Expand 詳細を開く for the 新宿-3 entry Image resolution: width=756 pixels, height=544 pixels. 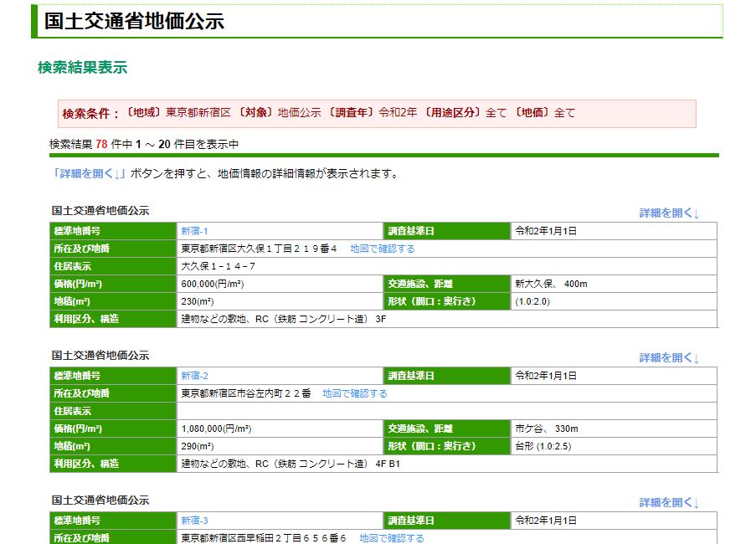pyautogui.click(x=669, y=502)
